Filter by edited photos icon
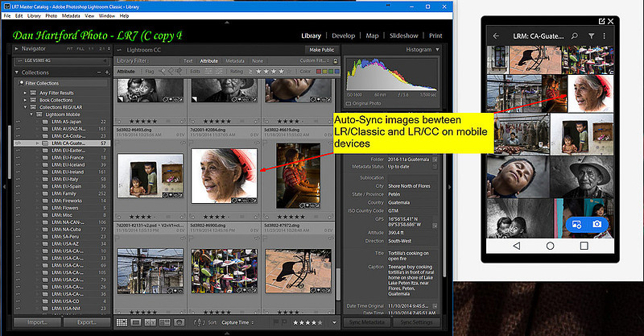Screen dimensions: 644x336 pos(208,71)
